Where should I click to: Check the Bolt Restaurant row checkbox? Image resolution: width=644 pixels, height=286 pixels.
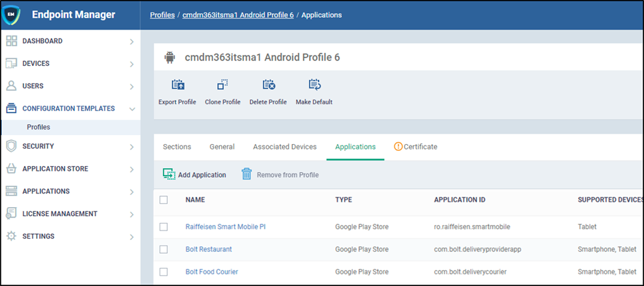click(x=164, y=250)
